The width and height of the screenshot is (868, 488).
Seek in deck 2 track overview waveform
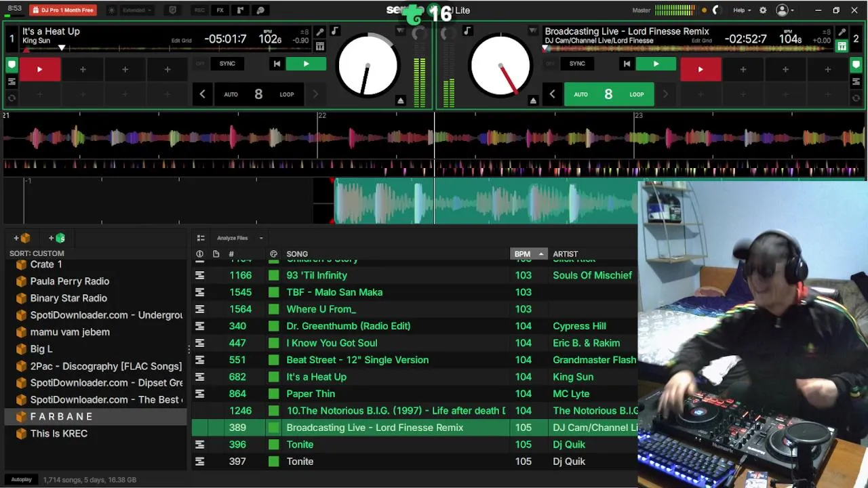click(x=688, y=49)
